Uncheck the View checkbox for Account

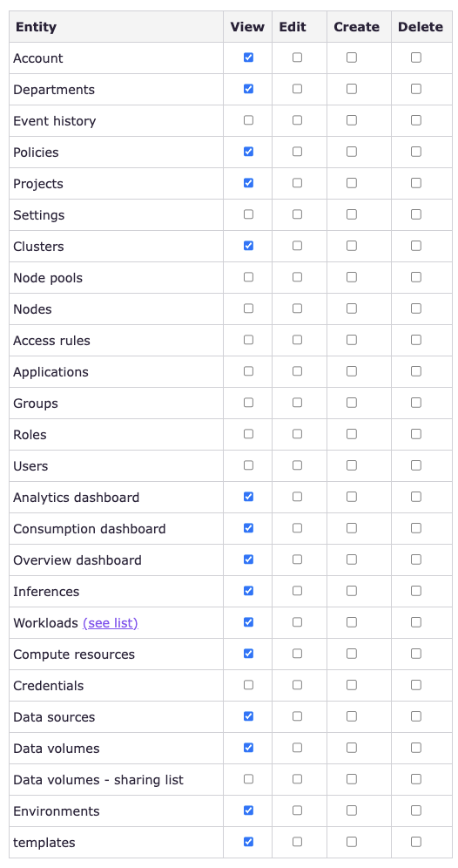point(248,58)
